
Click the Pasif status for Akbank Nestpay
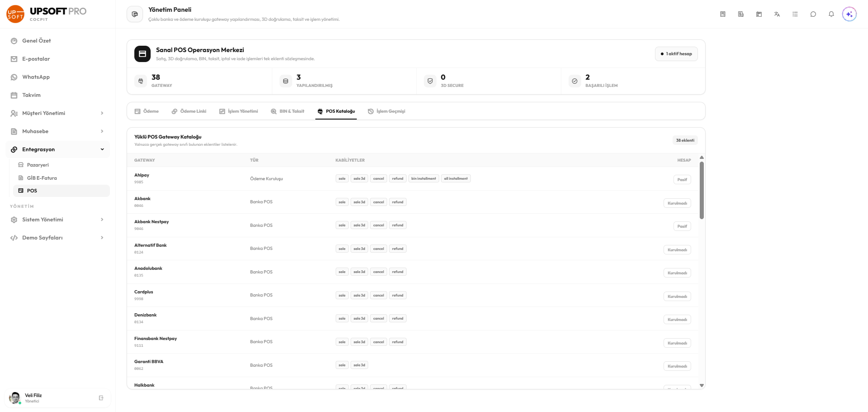[x=682, y=226]
